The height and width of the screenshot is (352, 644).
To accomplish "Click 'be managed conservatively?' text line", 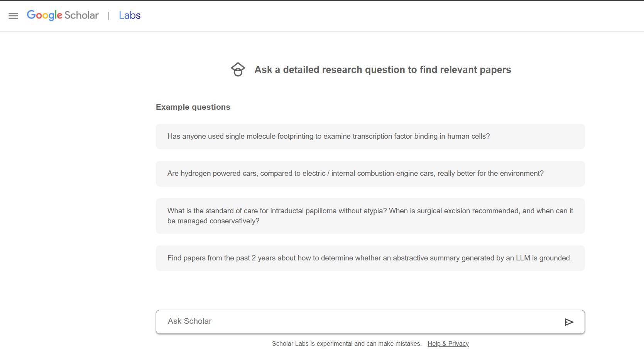I will [213, 221].
